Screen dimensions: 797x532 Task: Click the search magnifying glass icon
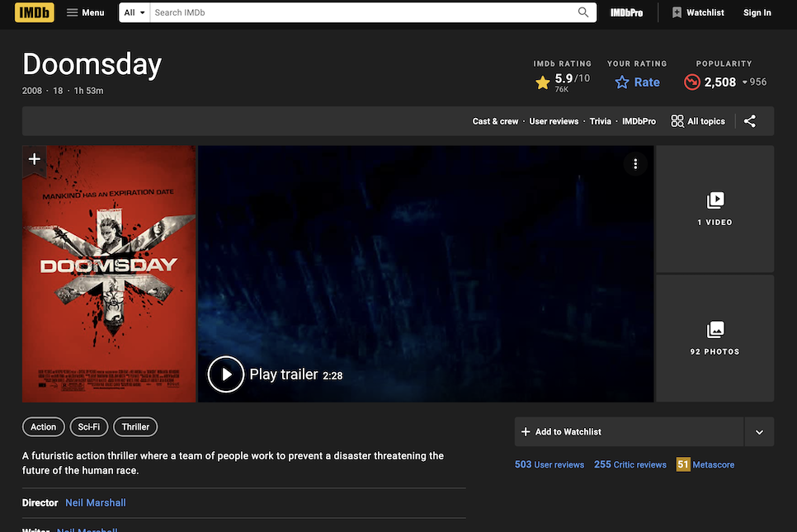point(583,12)
